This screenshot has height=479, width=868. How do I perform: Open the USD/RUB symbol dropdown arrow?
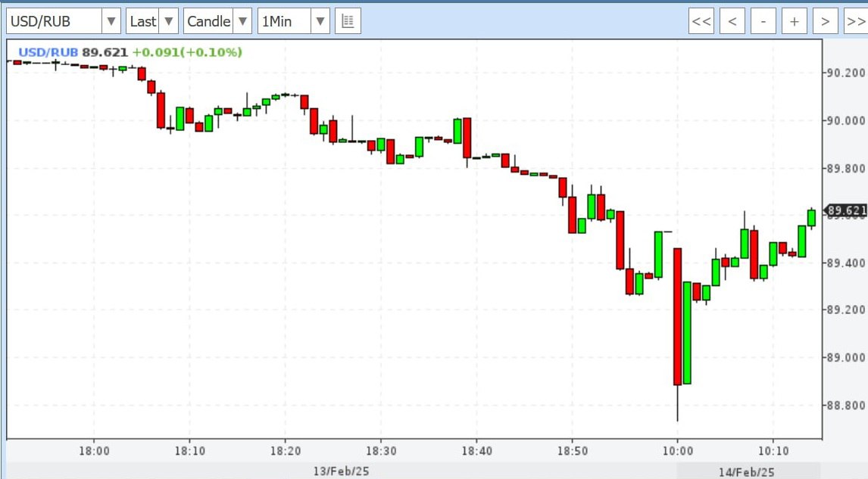click(111, 21)
